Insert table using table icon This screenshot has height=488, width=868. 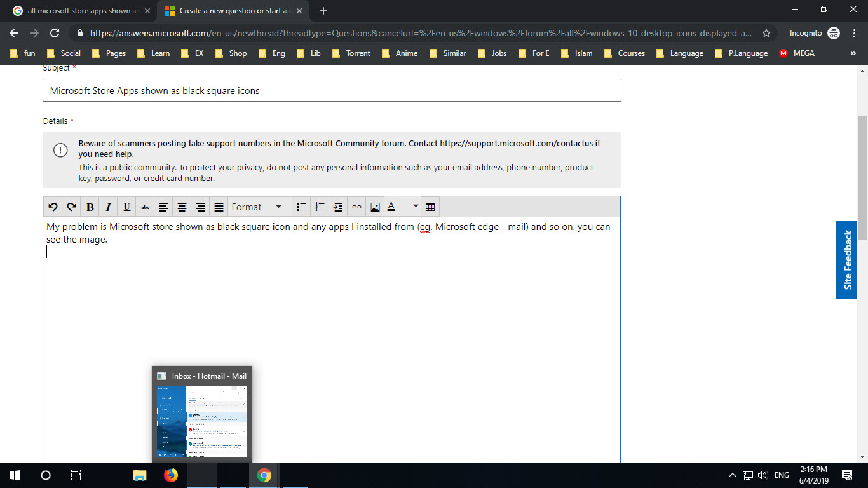430,207
